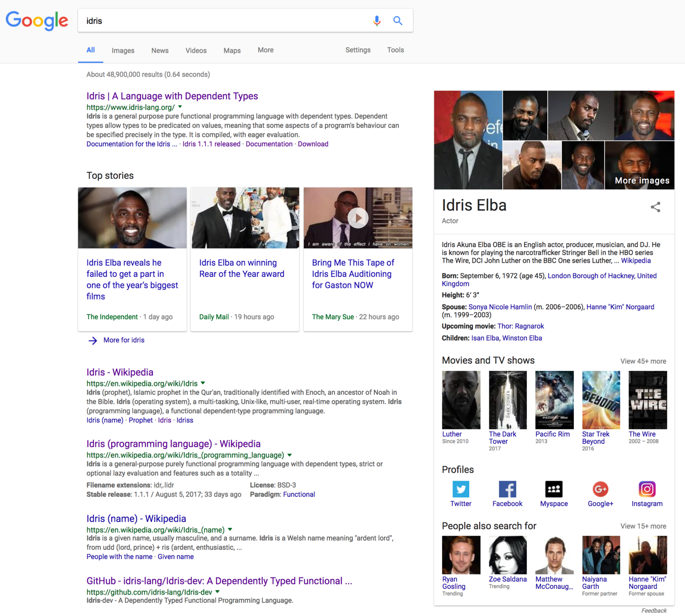Open the Gaston audition tape story headline
This screenshot has height=616, width=685.
[353, 274]
